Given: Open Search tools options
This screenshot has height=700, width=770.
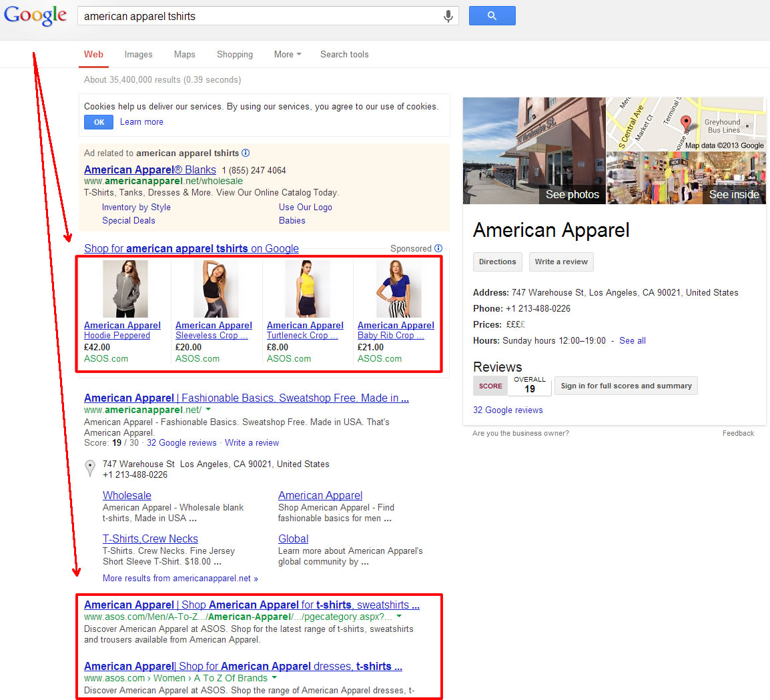Looking at the screenshot, I should coord(344,55).
